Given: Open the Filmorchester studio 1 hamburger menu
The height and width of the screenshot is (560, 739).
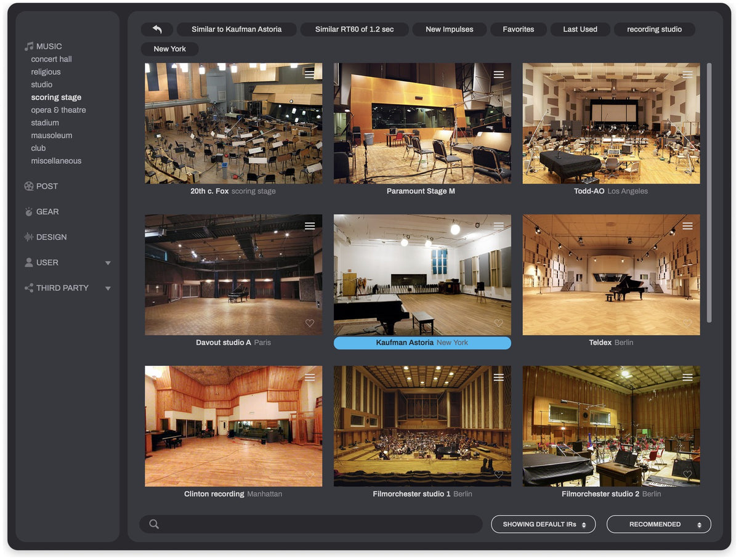Looking at the screenshot, I should (x=499, y=378).
